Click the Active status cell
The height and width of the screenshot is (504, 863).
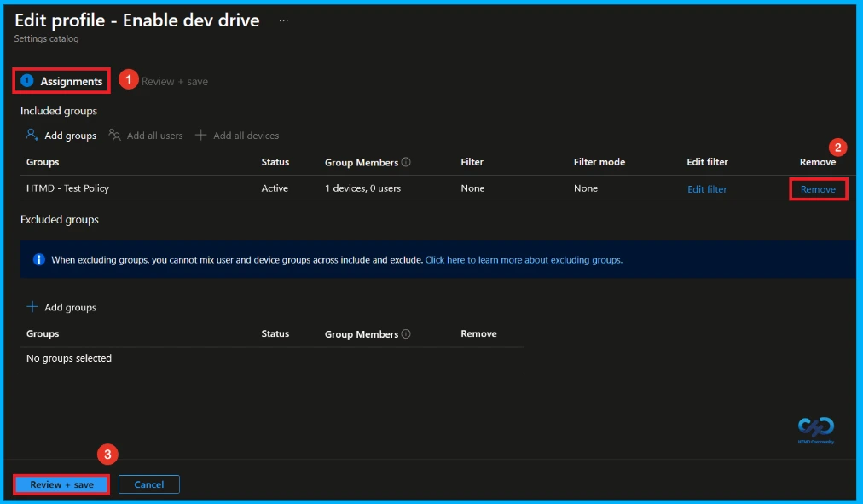point(275,188)
